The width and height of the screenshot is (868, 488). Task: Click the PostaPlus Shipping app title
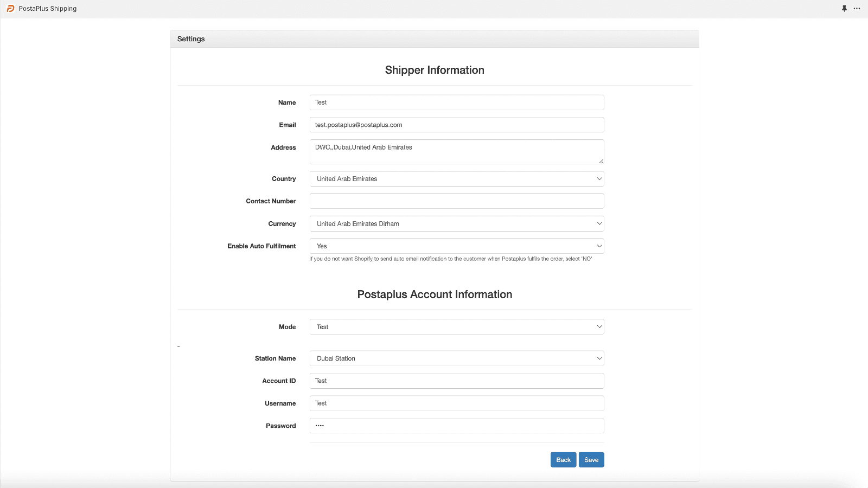48,9
